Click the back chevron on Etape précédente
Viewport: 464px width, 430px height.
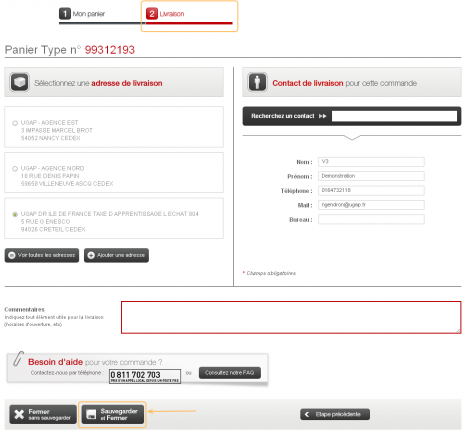click(x=307, y=414)
